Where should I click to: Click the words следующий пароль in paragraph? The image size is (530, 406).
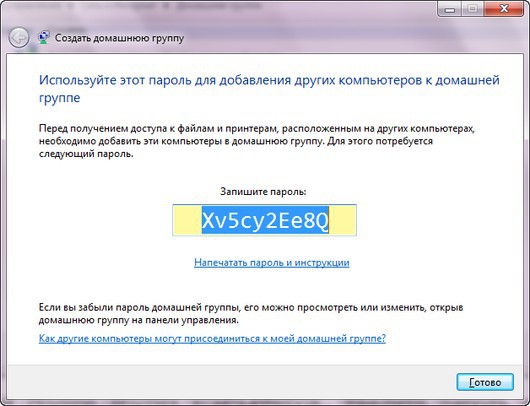(x=86, y=154)
